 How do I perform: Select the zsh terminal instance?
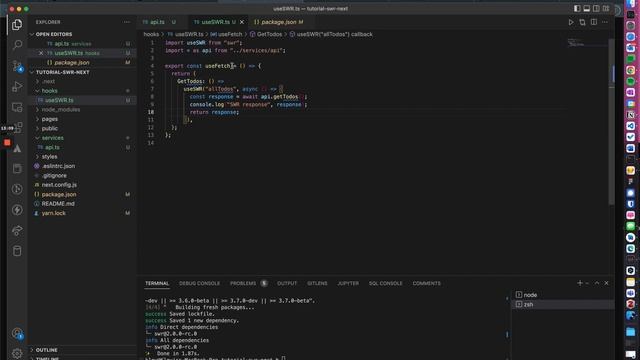tap(562, 304)
